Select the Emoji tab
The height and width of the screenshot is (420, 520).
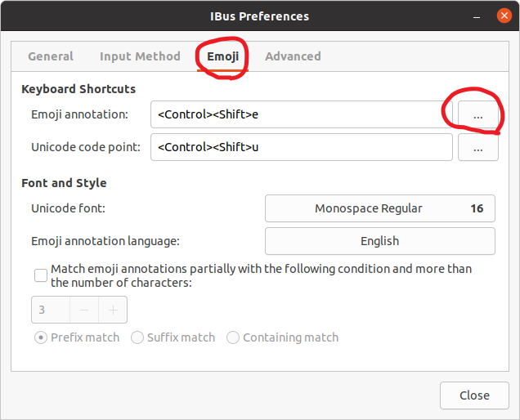[x=222, y=56]
